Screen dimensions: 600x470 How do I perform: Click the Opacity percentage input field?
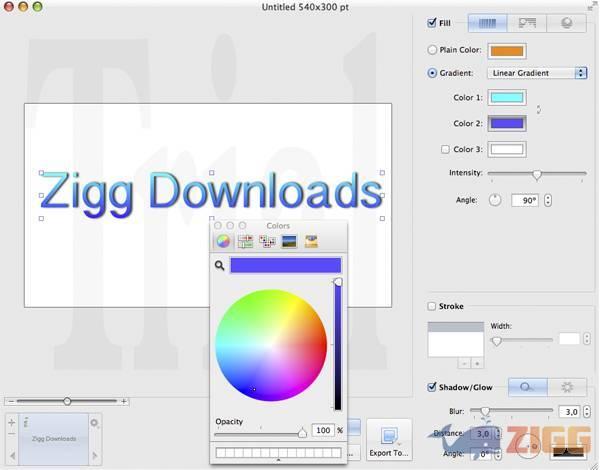pyautogui.click(x=322, y=430)
